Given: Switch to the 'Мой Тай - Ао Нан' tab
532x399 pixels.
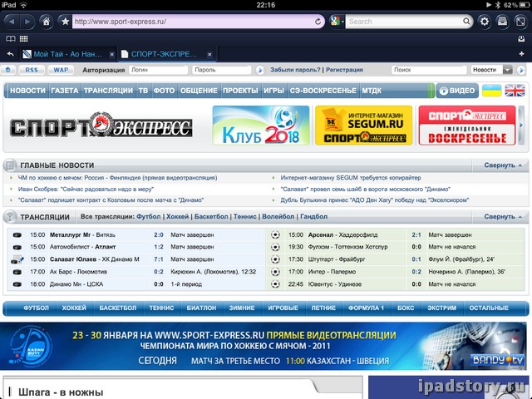Looking at the screenshot, I should [67, 54].
